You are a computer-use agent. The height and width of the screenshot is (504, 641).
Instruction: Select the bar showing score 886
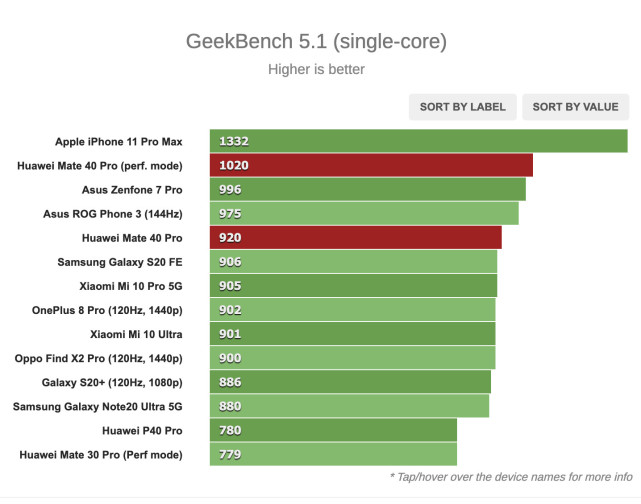[350, 382]
